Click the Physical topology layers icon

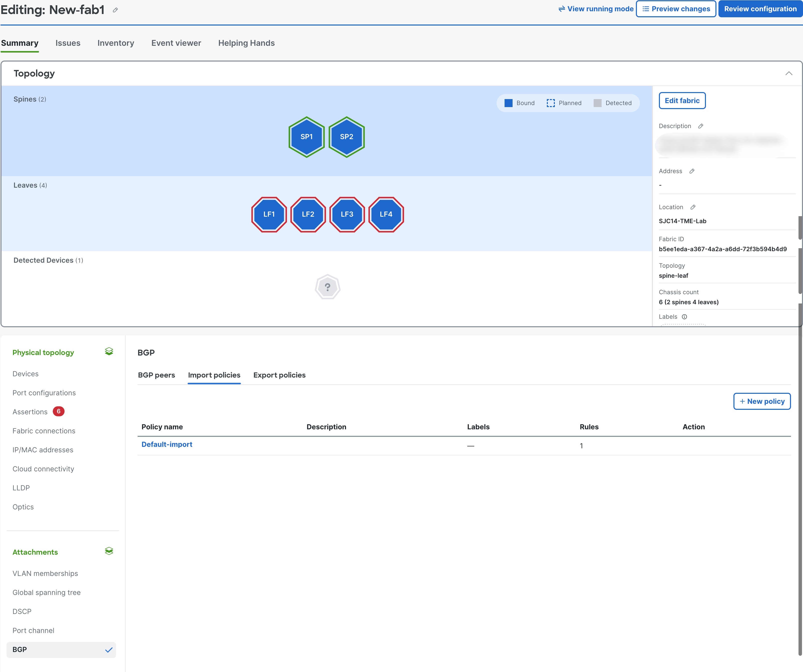click(x=109, y=352)
